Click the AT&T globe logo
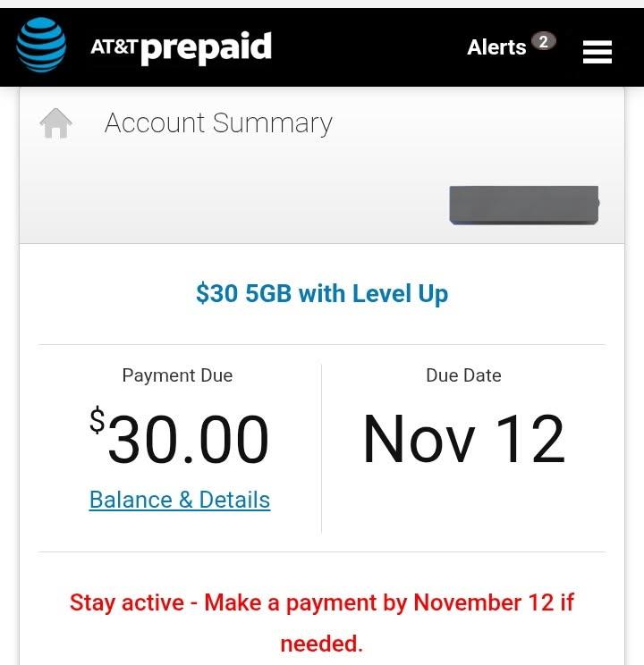Viewport: 644px width, 665px height. (x=41, y=46)
